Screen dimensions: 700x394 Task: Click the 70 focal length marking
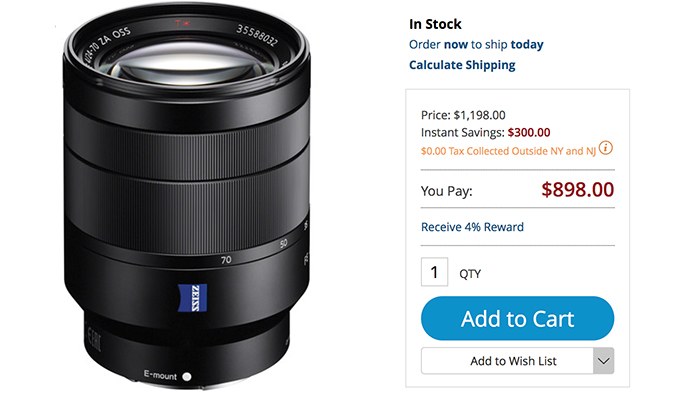pos(226,260)
